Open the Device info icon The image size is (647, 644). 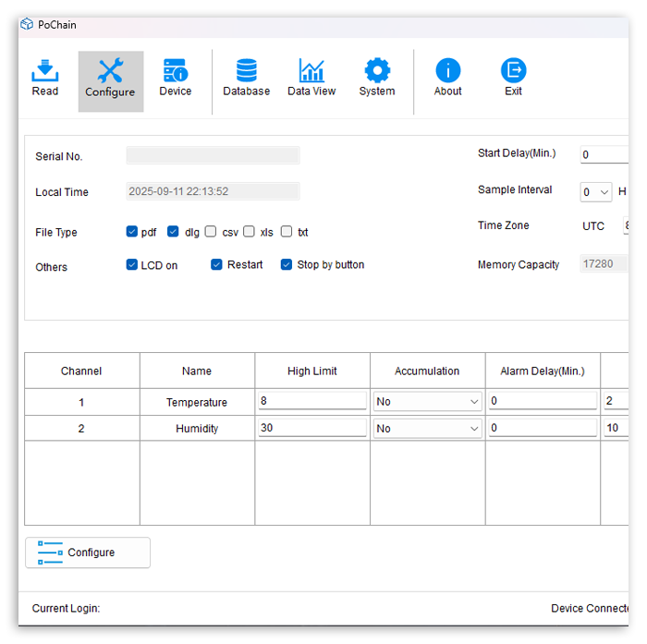175,71
